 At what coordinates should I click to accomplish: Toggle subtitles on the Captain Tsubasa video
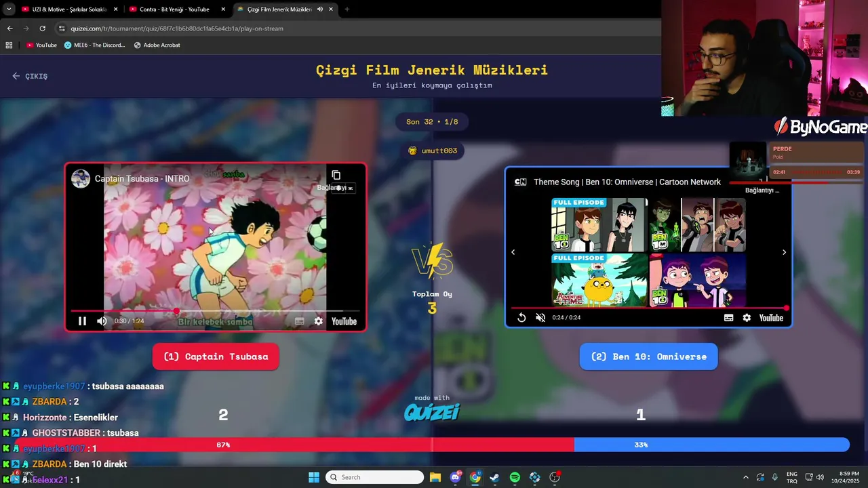coord(299,321)
